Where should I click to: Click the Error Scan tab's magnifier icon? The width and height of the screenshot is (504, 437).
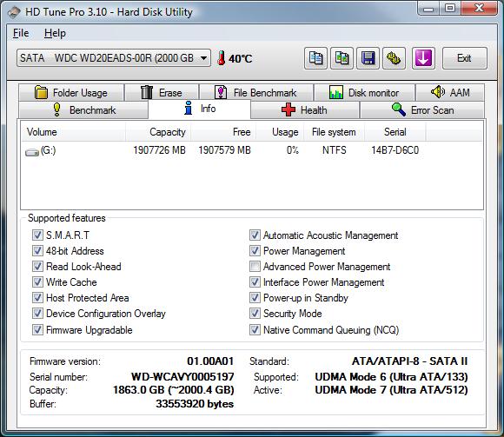click(x=399, y=109)
